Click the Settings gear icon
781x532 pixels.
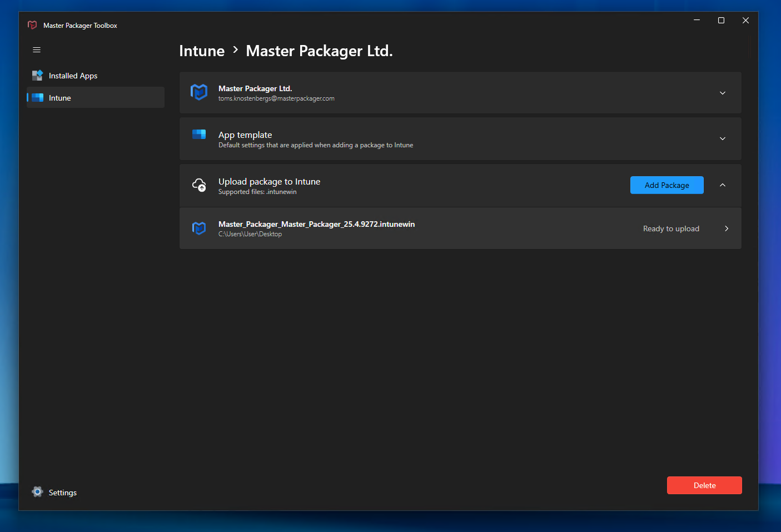pyautogui.click(x=37, y=492)
